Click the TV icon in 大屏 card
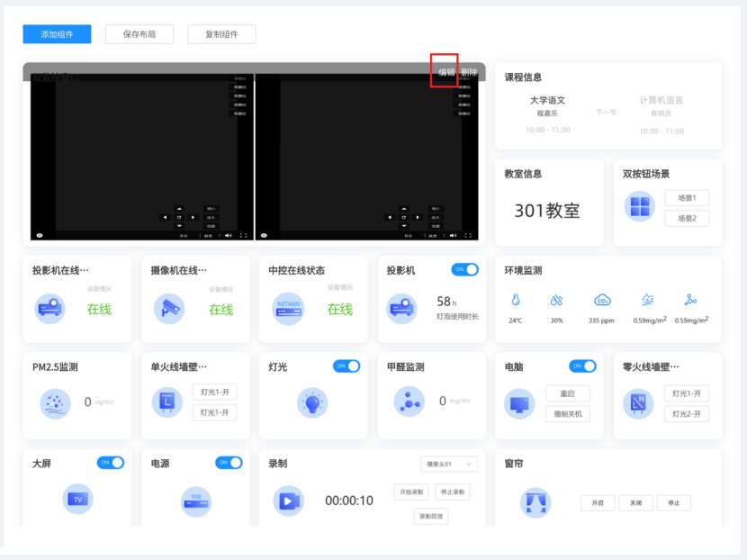The width and height of the screenshot is (747, 560). [x=77, y=499]
